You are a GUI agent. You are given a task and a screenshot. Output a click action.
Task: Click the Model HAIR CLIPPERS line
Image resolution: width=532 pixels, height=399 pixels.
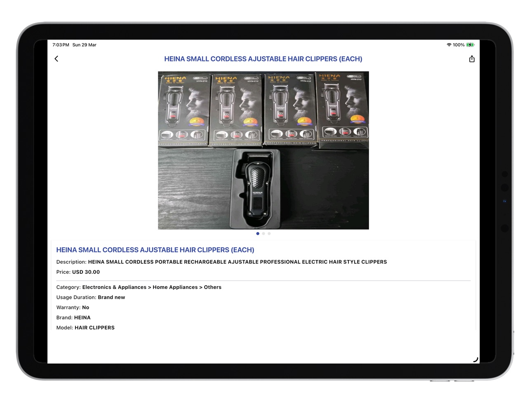[85, 328]
